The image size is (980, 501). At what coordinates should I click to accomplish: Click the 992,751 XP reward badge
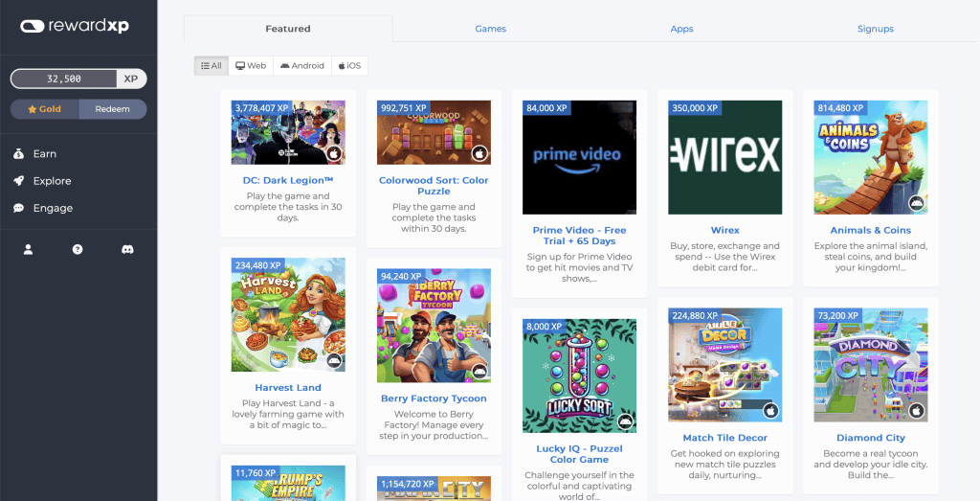[404, 107]
